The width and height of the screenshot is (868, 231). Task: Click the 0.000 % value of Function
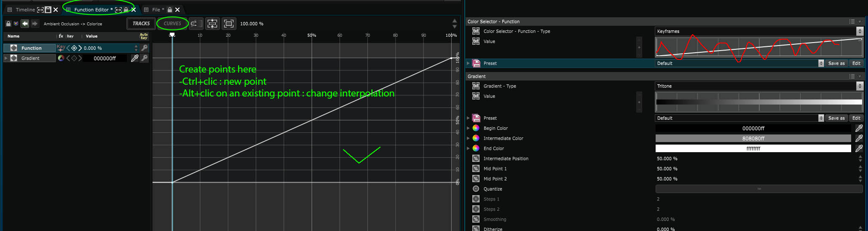coord(93,48)
